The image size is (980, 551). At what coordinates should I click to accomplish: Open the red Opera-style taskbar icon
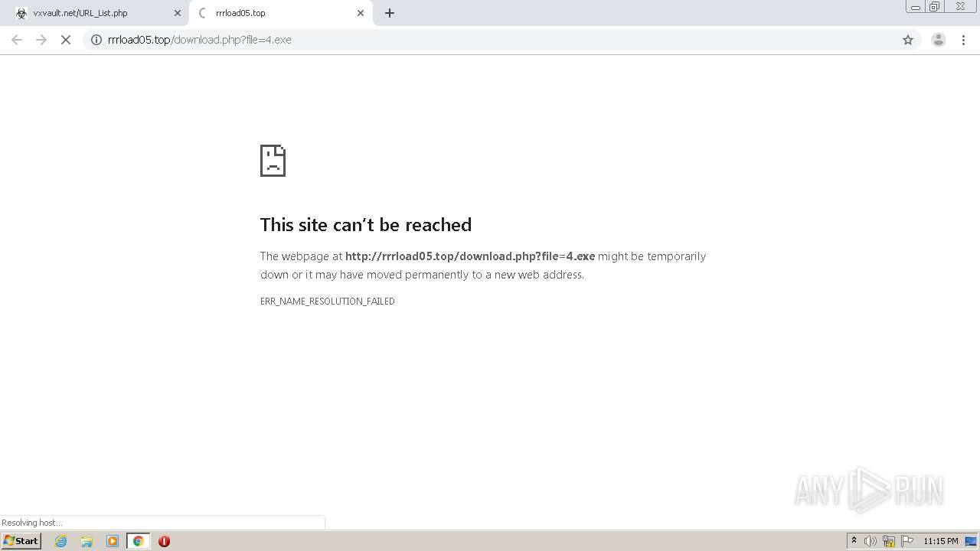(164, 541)
